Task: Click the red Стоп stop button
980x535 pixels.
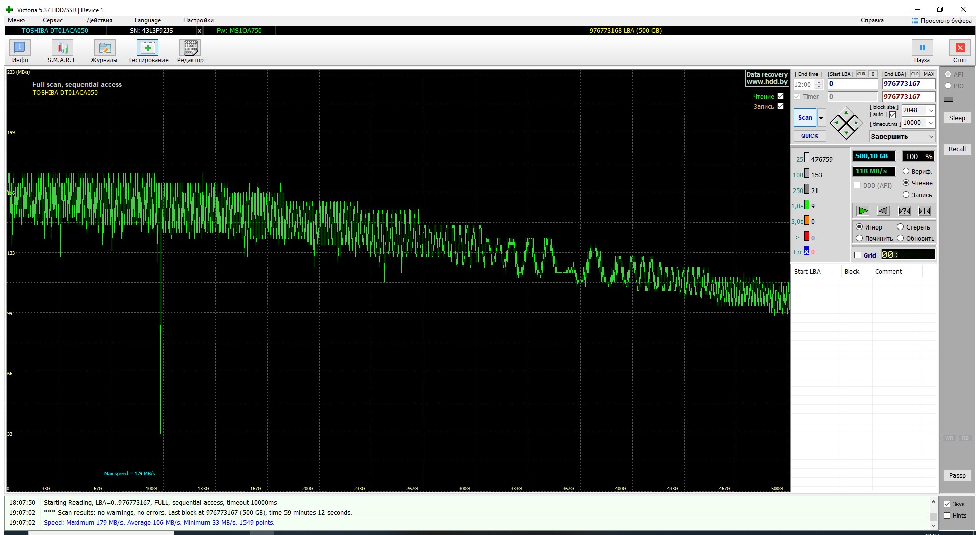Action: [x=960, y=51]
